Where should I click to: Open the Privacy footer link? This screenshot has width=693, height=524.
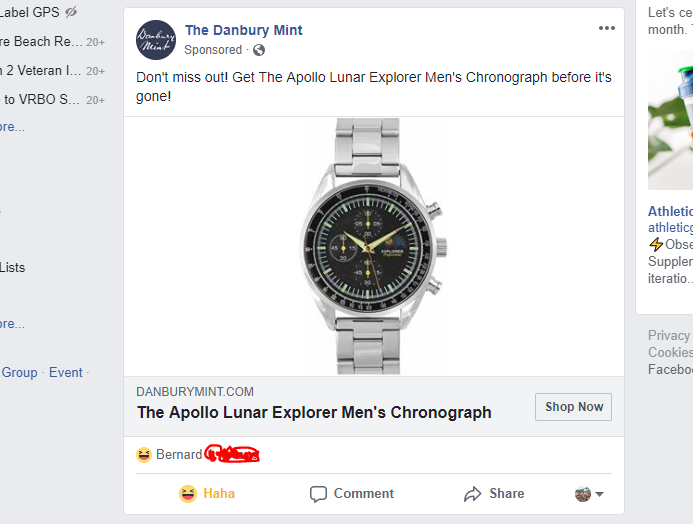(668, 336)
